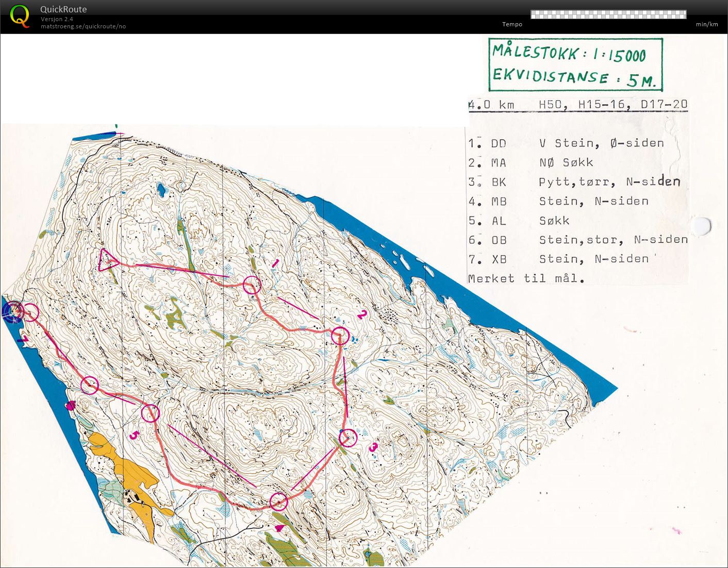Image resolution: width=728 pixels, height=568 pixels.
Task: Click the magenta number 1 on map
Action: pyautogui.click(x=275, y=263)
